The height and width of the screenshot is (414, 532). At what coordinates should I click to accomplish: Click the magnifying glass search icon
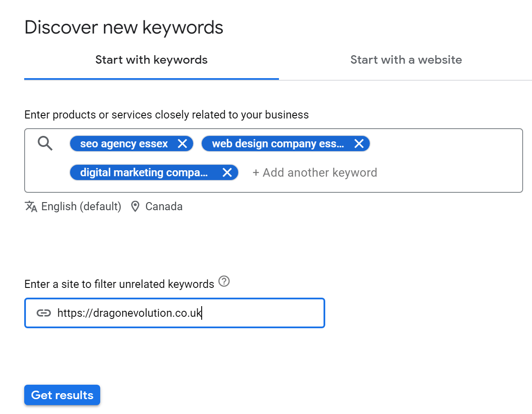tap(45, 144)
